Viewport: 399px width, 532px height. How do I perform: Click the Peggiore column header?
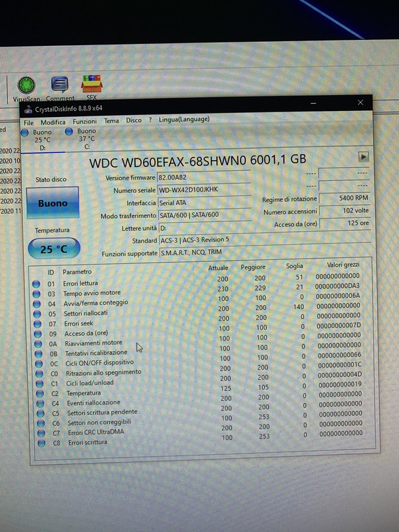pos(253,267)
